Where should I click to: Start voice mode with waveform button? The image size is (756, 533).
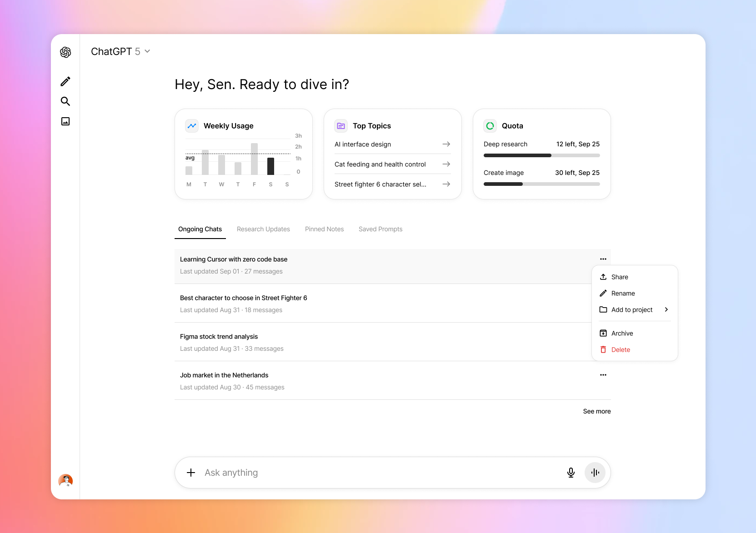[595, 473]
